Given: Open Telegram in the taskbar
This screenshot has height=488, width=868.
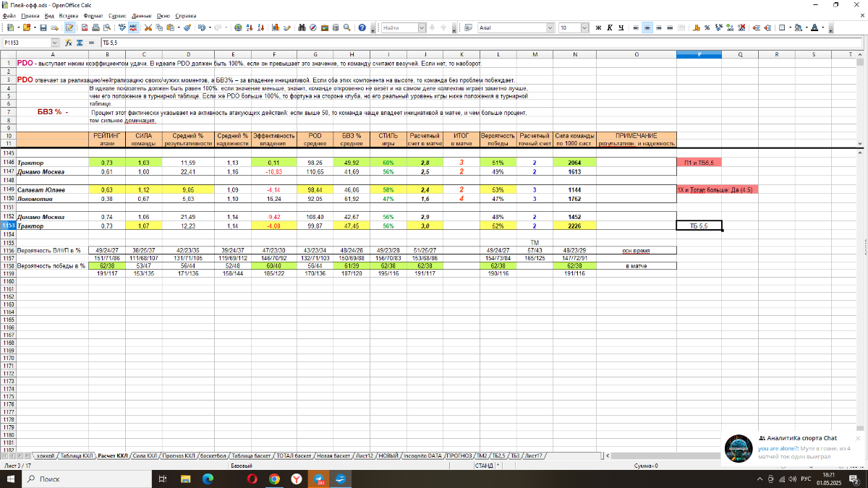Looking at the screenshot, I should [x=319, y=479].
